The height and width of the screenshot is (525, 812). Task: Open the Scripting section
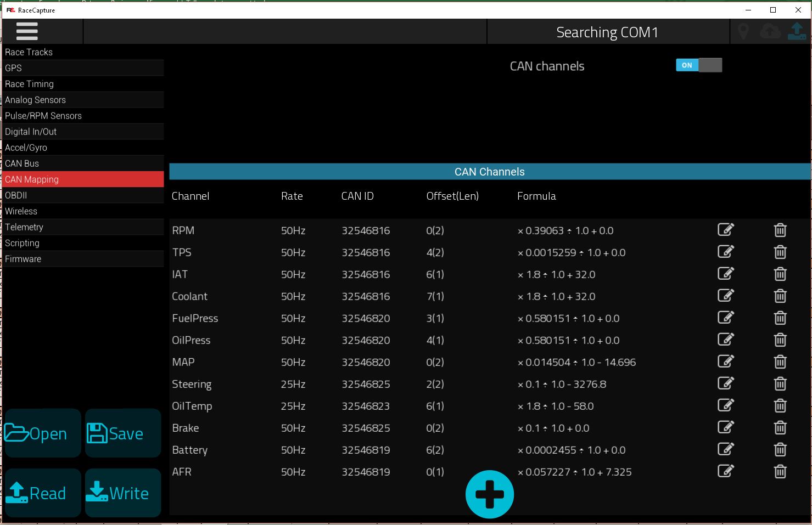(x=83, y=243)
